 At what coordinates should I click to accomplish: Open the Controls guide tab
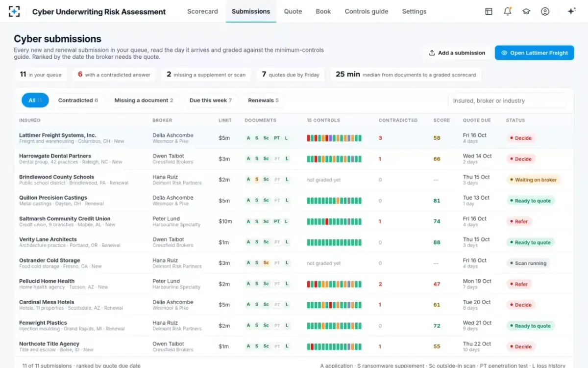(x=367, y=11)
